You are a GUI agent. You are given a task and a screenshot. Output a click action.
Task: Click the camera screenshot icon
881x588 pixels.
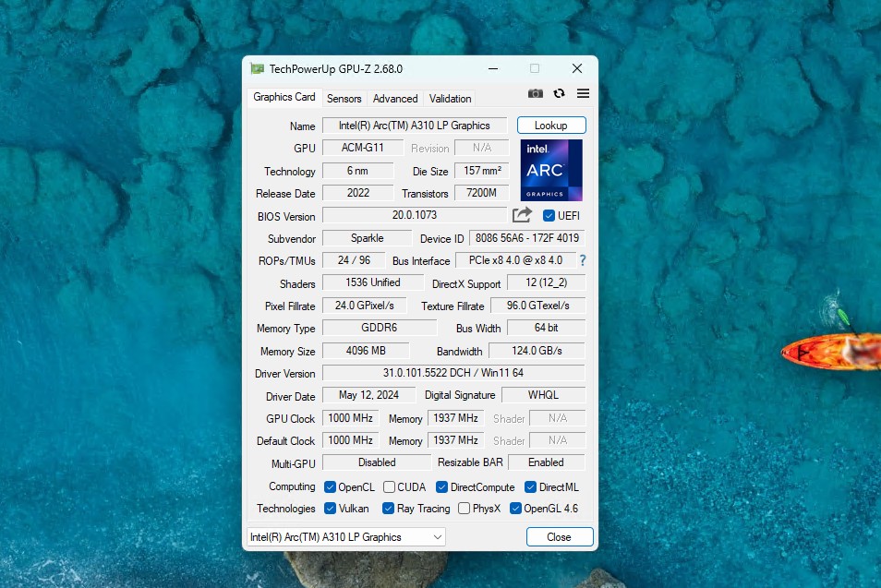(536, 93)
